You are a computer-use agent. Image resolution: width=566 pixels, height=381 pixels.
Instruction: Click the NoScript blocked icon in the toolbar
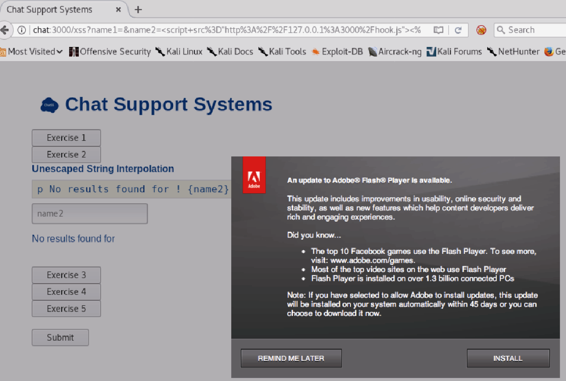[481, 30]
